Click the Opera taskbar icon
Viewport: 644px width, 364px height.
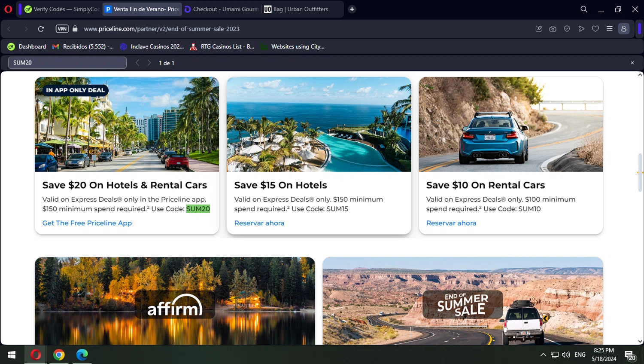tap(36, 355)
